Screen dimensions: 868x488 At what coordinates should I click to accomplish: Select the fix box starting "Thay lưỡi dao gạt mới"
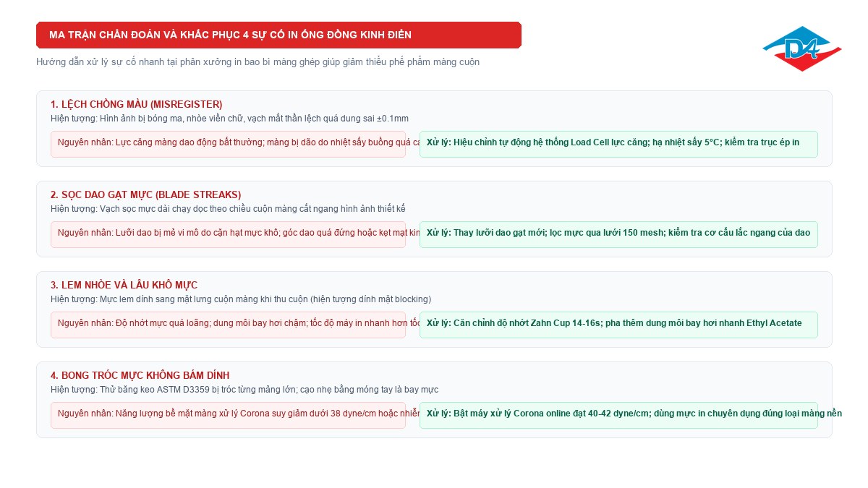(618, 234)
